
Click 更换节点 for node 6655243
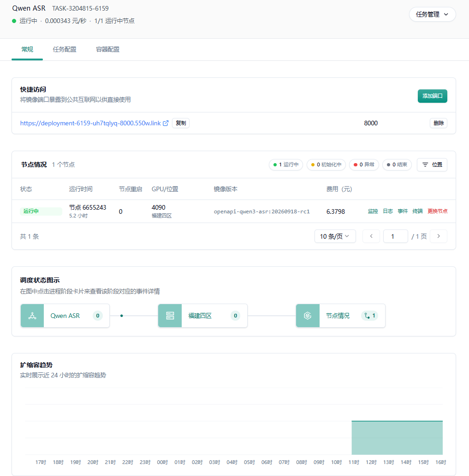coord(437,212)
